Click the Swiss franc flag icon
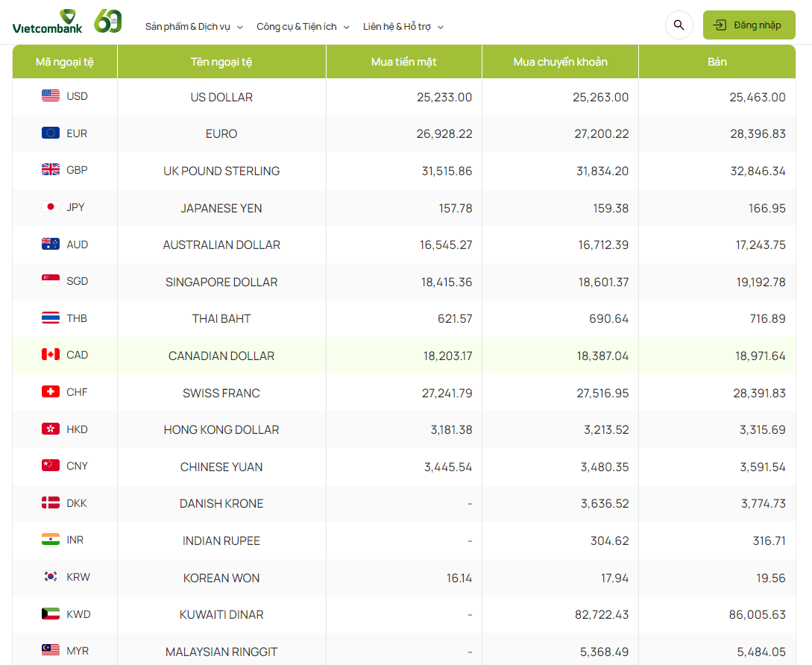The width and height of the screenshot is (812, 665). (x=51, y=392)
